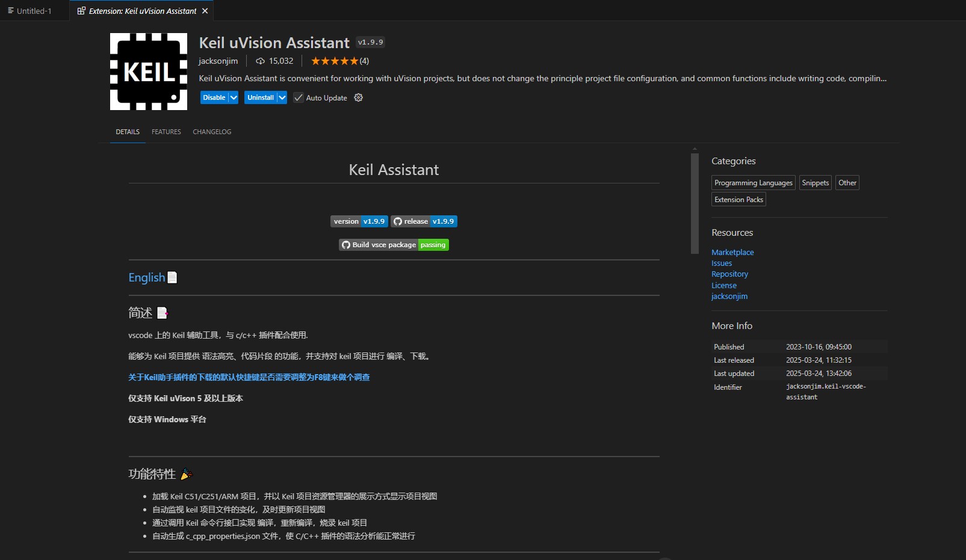Click the party popper icon beside 功能特性

(186, 474)
